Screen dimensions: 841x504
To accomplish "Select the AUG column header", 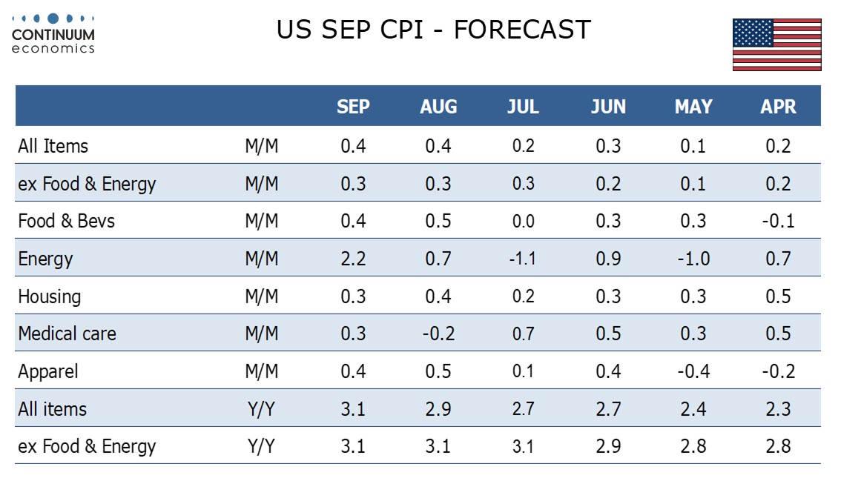I will click(x=438, y=107).
